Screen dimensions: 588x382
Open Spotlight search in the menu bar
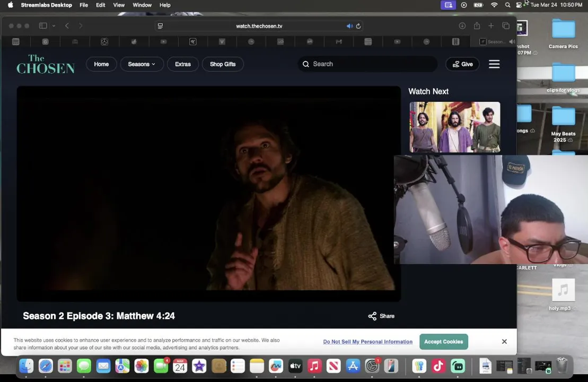click(507, 5)
